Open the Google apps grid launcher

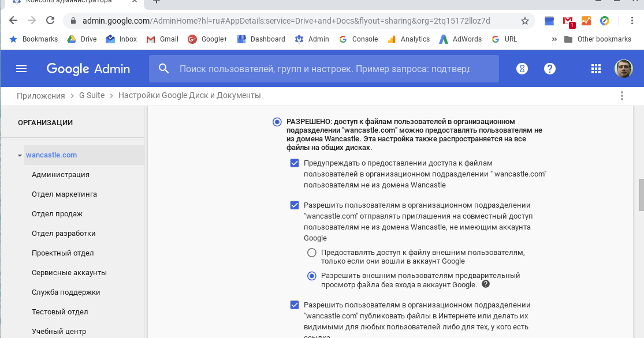coord(595,69)
